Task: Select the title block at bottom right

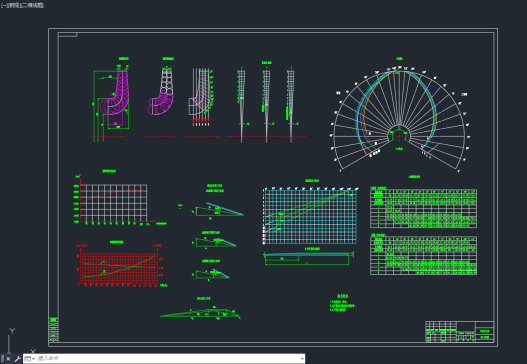Action: pos(459,331)
